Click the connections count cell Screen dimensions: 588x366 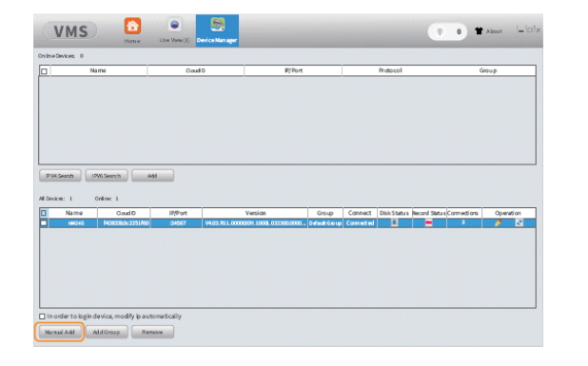463,222
